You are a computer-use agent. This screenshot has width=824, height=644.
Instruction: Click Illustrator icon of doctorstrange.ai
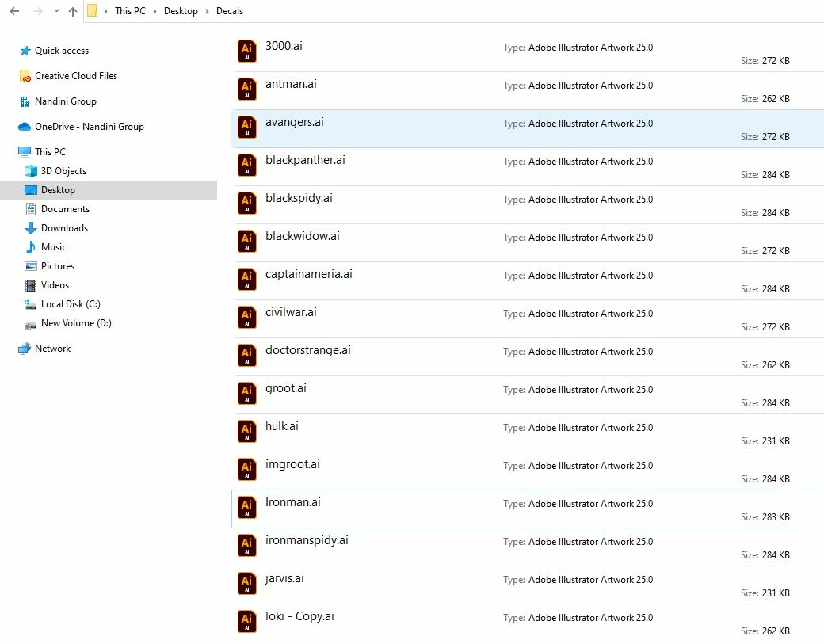[x=247, y=355]
